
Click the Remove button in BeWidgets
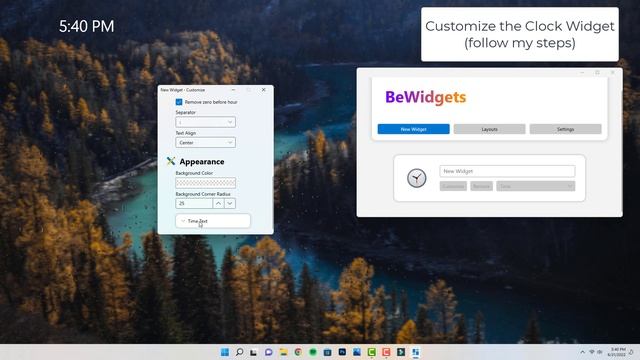pyautogui.click(x=481, y=186)
